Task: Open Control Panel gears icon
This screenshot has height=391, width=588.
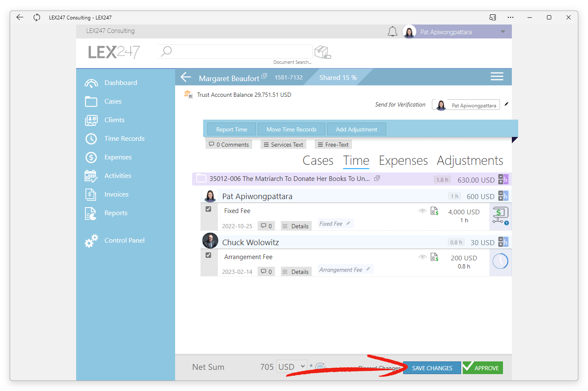Action: click(91, 241)
